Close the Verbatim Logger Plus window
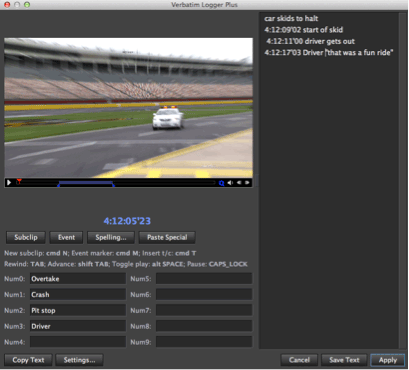This screenshot has height=370, width=409. point(7,5)
